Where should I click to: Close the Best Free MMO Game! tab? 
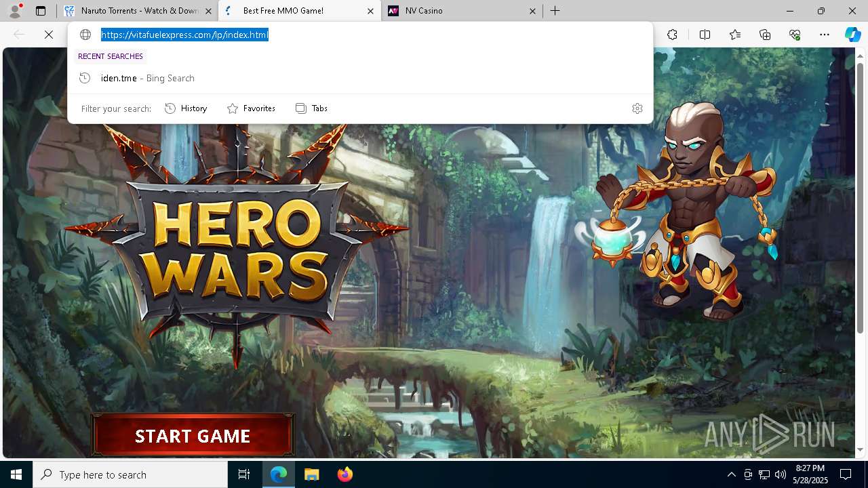[x=370, y=11]
